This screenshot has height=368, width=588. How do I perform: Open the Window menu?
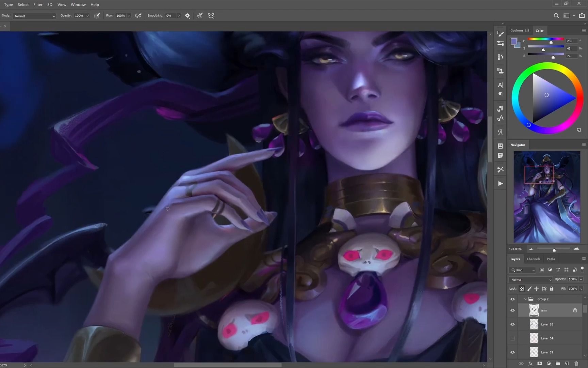(78, 4)
